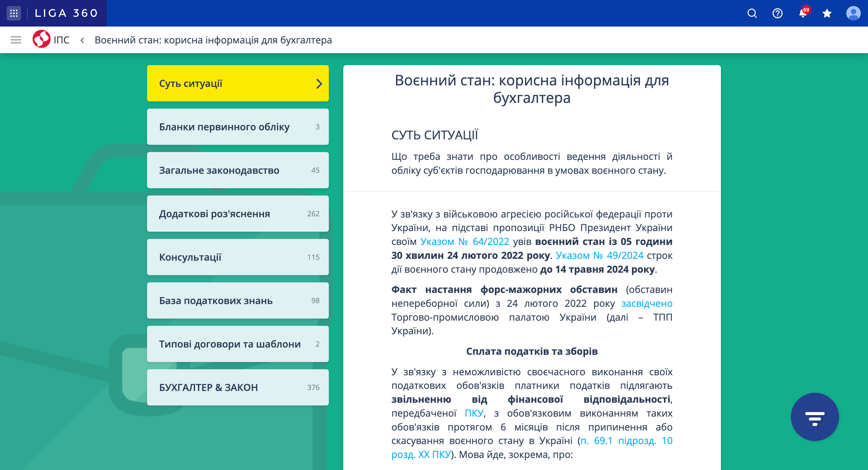Viewport: 868px width, 470px height.
Task: Click the favorites star icon
Action: pyautogui.click(x=827, y=13)
